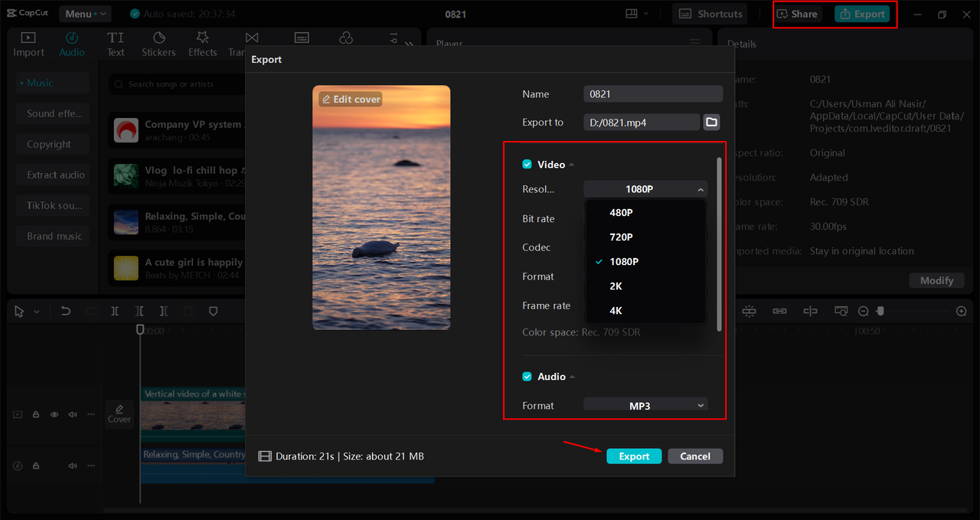Click the Cover pencil button on video track
This screenshot has height=520, width=980.
click(119, 414)
